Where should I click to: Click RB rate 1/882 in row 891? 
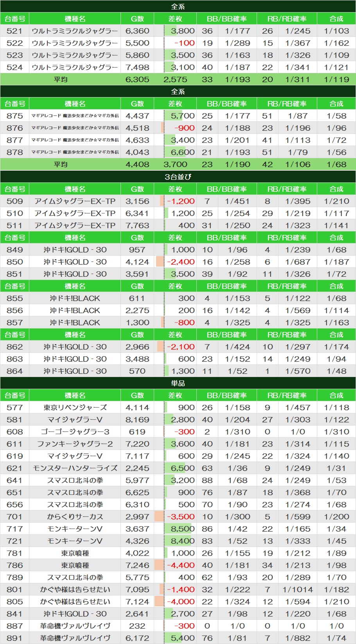(298, 638)
